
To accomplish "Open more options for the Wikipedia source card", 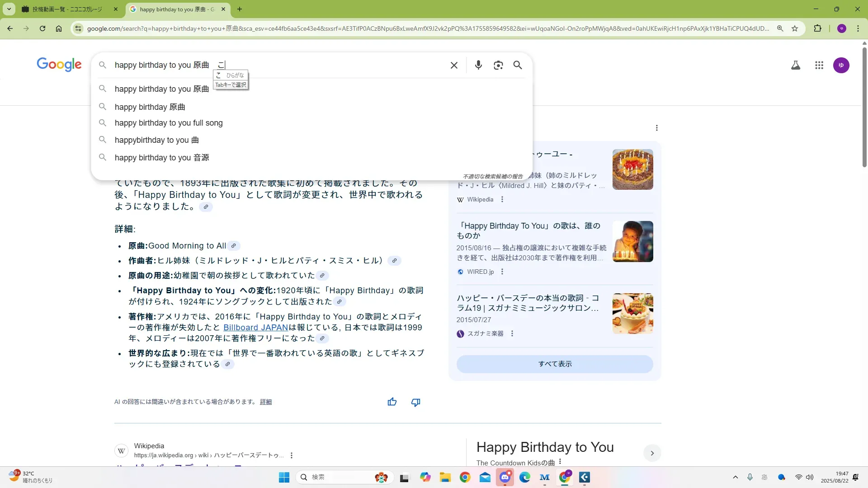I will coord(502,199).
